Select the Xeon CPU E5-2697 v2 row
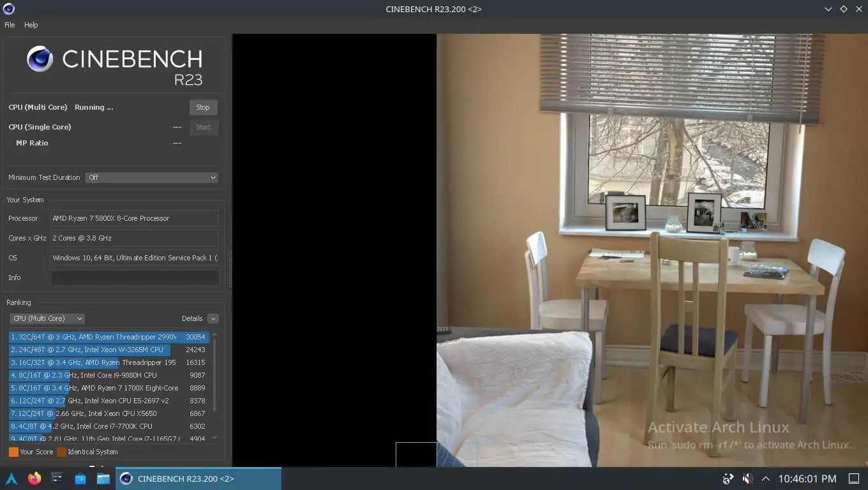Viewport: 868px width, 490px height. pos(109,401)
